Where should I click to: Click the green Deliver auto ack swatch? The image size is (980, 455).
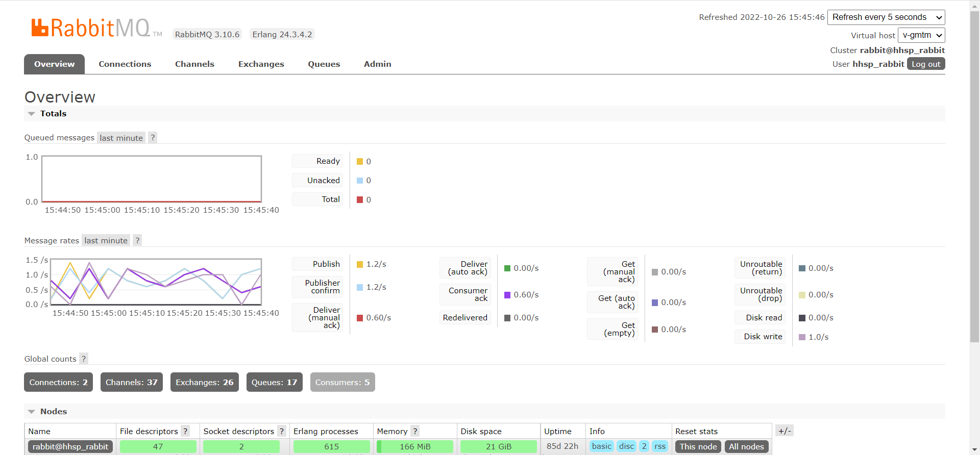(507, 268)
